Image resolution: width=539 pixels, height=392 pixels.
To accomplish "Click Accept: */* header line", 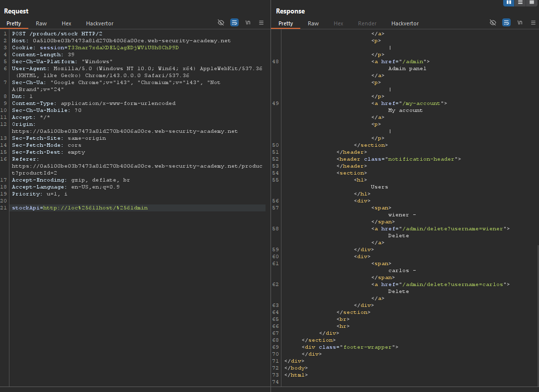I will pos(31,117).
